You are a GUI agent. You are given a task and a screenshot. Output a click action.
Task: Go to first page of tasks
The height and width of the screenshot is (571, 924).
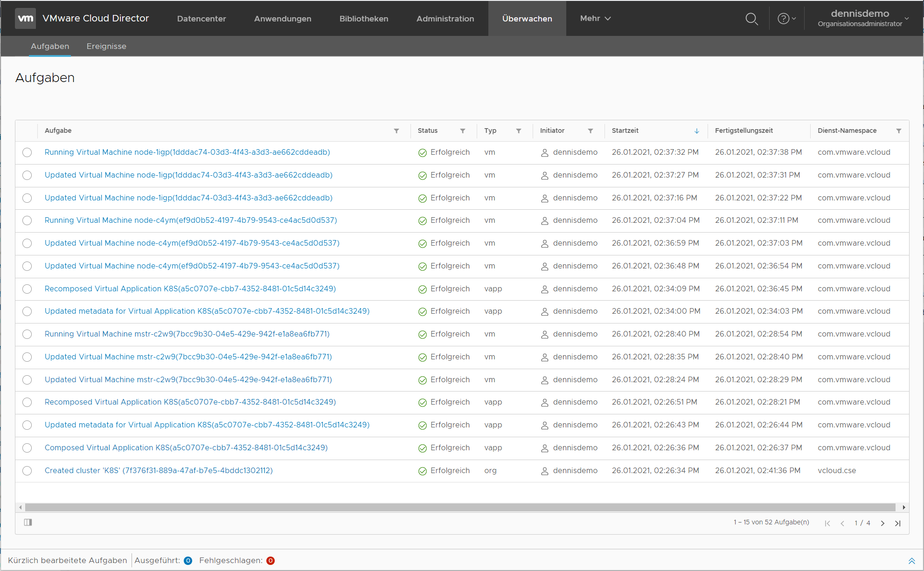[827, 523]
